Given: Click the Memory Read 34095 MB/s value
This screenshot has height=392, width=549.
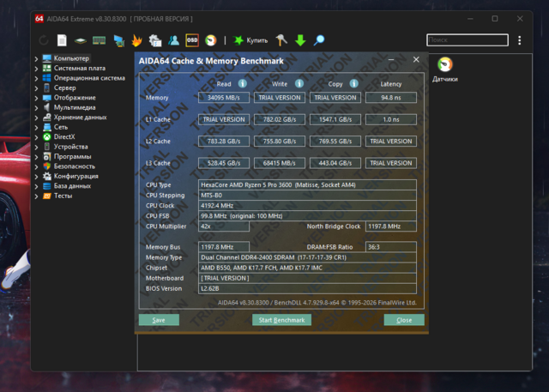Looking at the screenshot, I should point(224,98).
